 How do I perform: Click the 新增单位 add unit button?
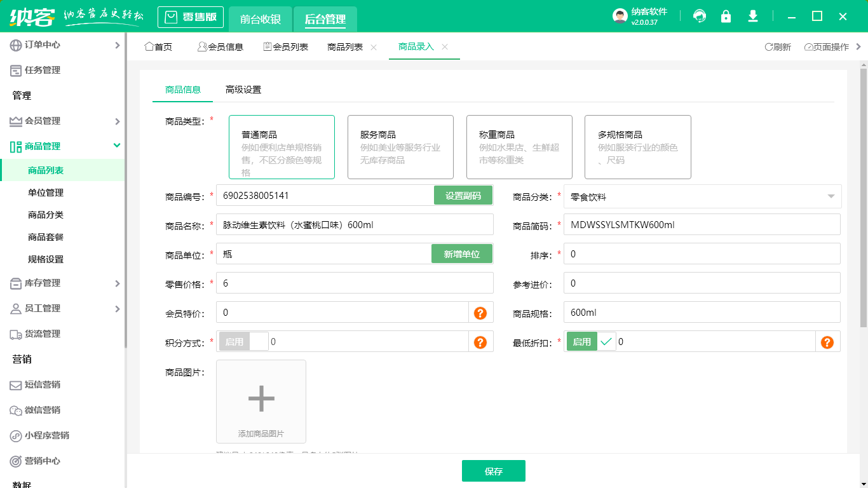click(x=462, y=254)
